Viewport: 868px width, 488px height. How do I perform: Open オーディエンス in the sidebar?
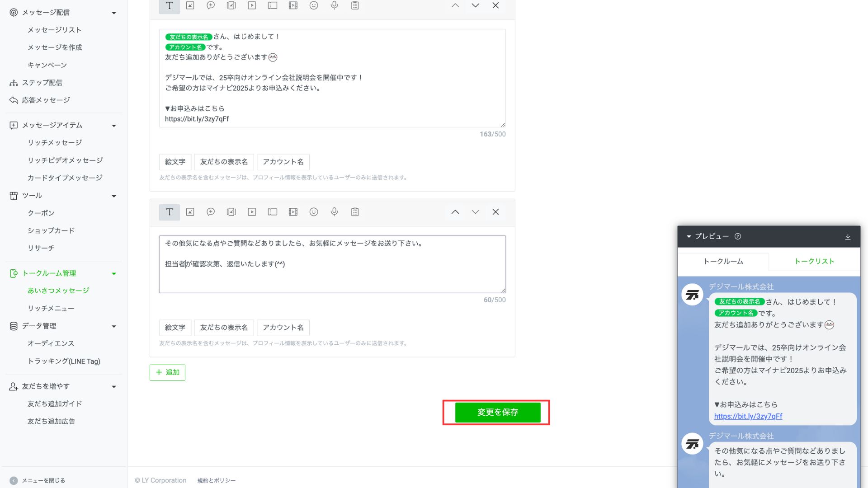pyautogui.click(x=51, y=343)
